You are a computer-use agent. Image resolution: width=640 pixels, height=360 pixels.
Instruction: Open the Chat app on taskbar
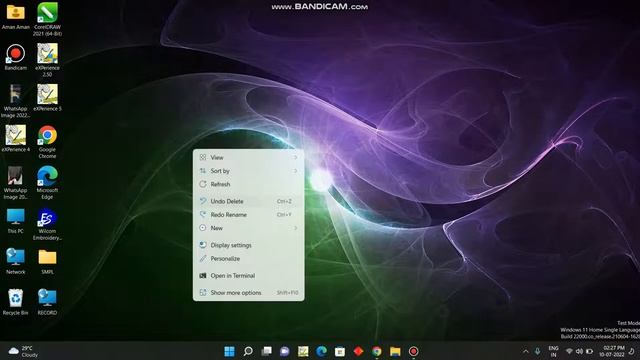[x=284, y=351]
